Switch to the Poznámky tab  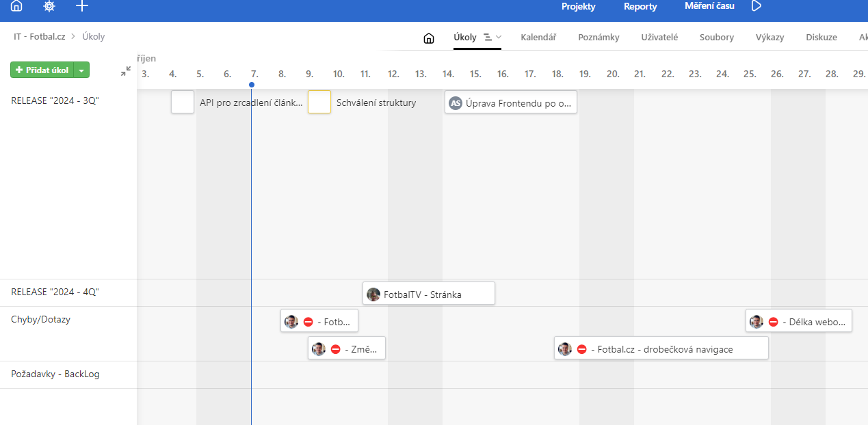(599, 38)
